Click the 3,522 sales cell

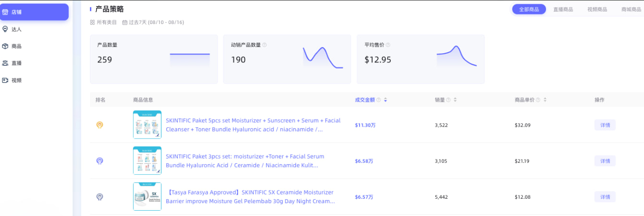coord(441,125)
